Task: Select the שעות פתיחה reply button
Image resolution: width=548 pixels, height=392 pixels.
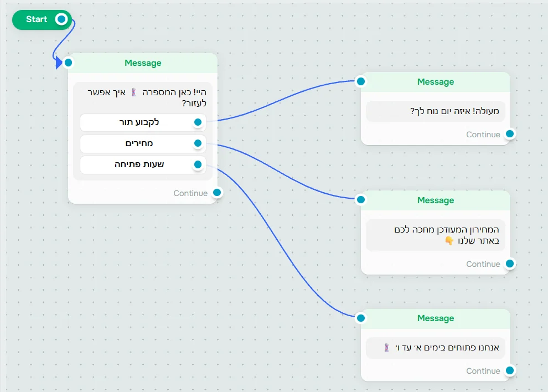Action: 143,164
